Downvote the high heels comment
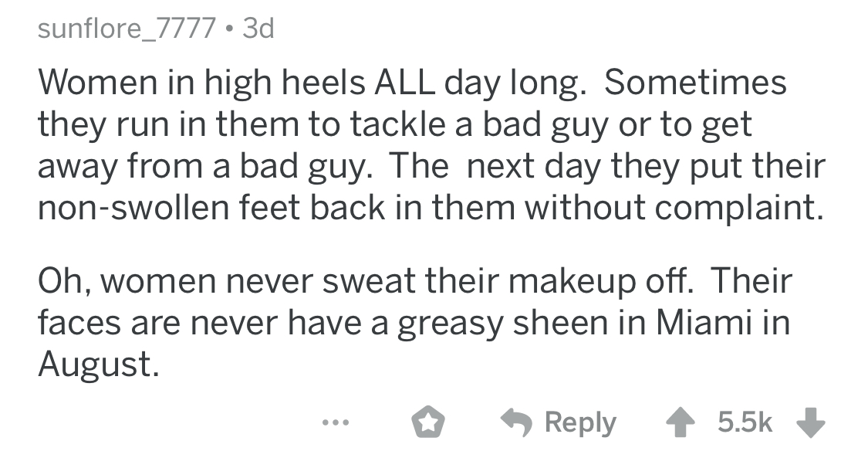The image size is (868, 451). (811, 422)
